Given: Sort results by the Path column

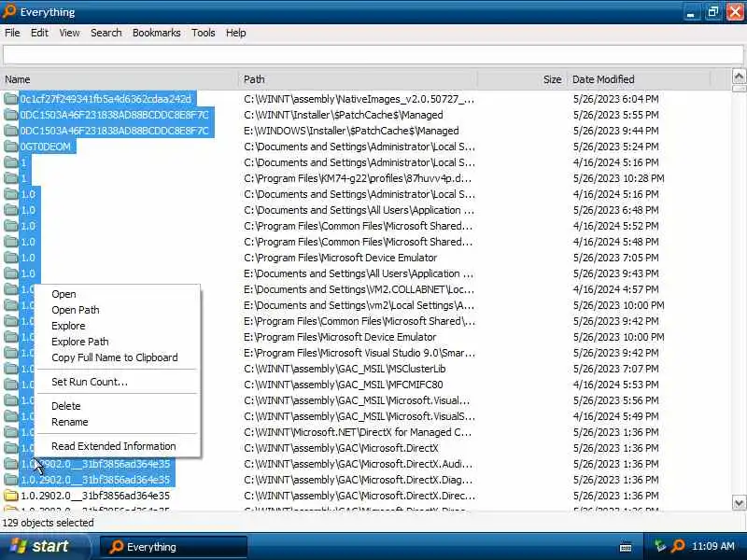Looking at the screenshot, I should [358, 79].
